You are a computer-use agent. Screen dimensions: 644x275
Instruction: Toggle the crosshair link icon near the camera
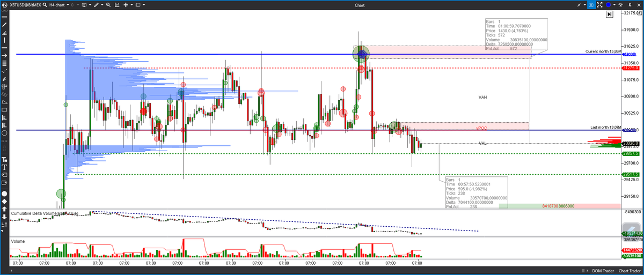click(x=579, y=5)
